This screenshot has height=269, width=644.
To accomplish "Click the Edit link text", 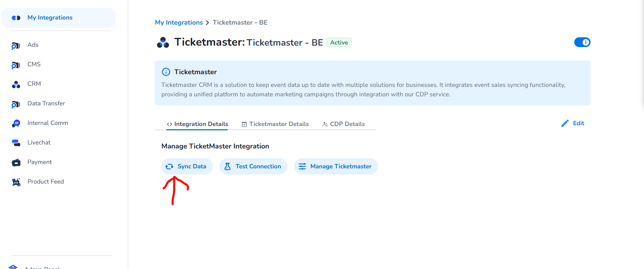I will point(579,123).
